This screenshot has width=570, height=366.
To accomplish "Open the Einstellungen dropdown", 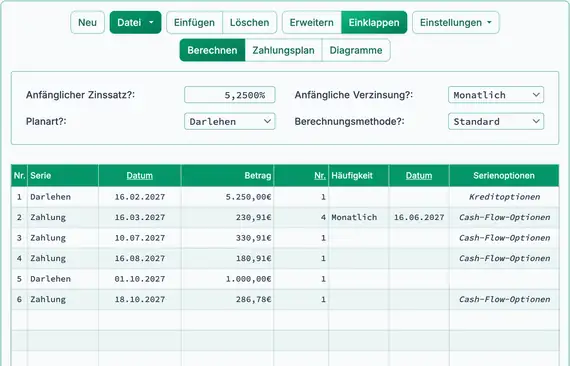I will [x=456, y=23].
